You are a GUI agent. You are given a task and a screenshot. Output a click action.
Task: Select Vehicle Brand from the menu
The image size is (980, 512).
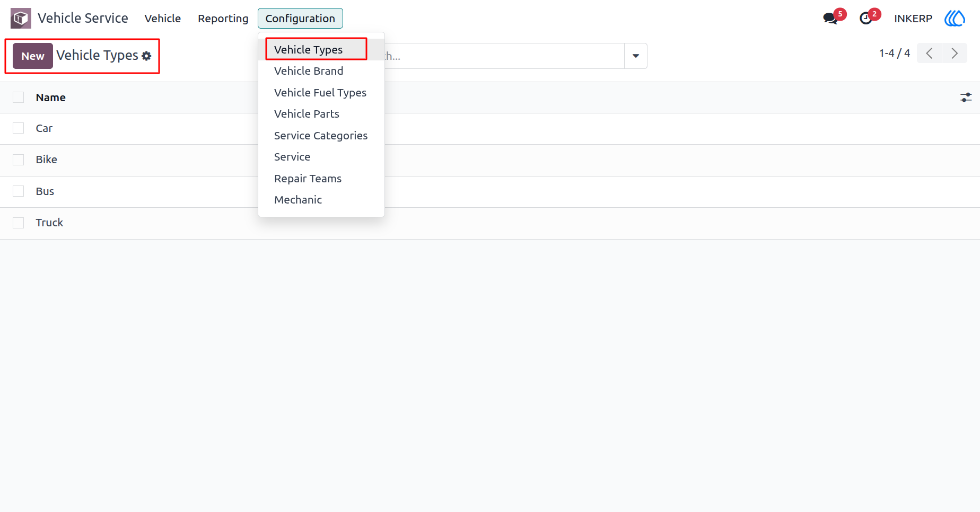[x=321, y=71]
